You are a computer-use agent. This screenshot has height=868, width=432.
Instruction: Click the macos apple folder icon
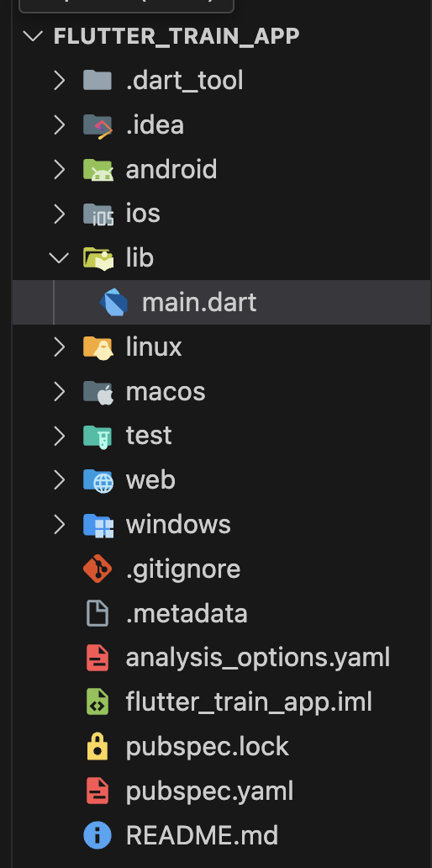[x=97, y=392]
